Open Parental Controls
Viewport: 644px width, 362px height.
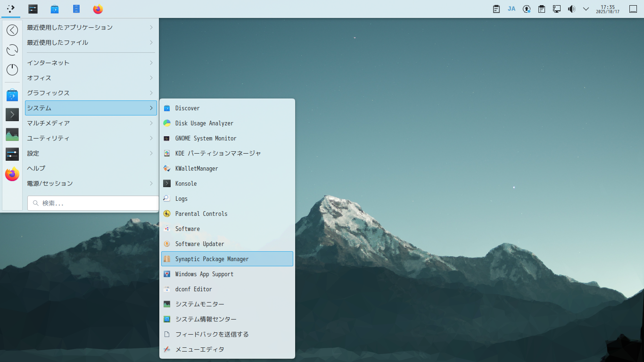(x=227, y=214)
